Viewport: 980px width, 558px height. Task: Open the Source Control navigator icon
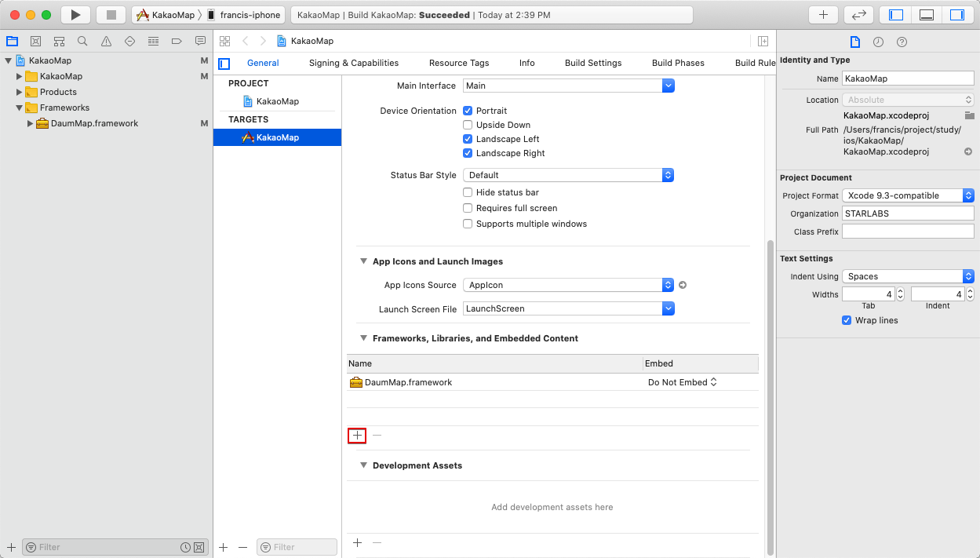click(x=35, y=41)
